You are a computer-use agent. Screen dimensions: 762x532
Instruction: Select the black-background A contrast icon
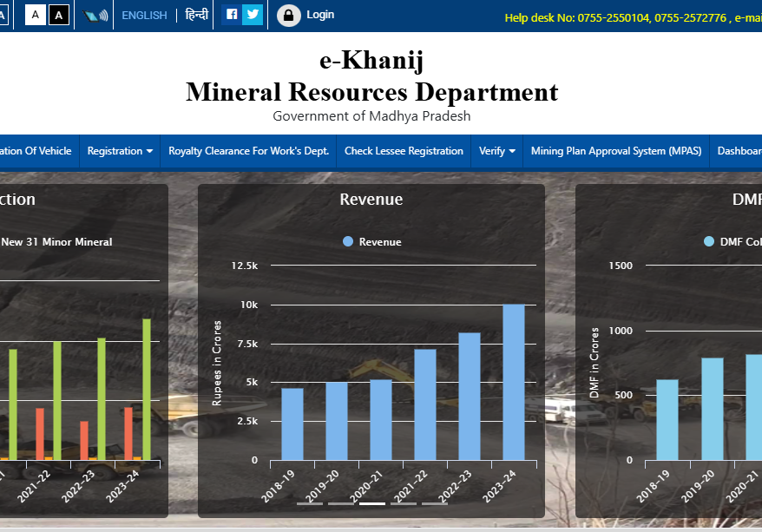(x=59, y=15)
